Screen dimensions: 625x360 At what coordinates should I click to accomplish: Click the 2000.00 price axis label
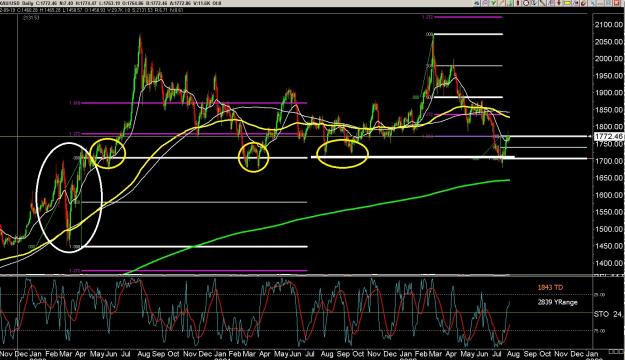609,59
